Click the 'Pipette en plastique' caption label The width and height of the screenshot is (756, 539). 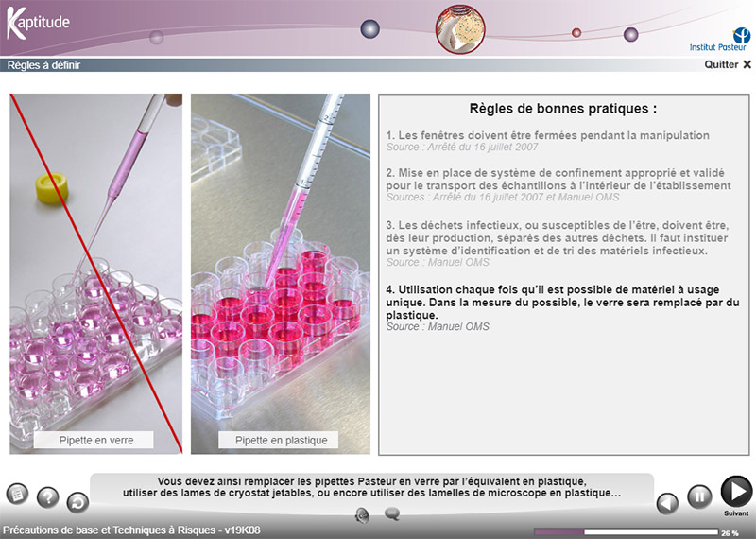(x=281, y=440)
